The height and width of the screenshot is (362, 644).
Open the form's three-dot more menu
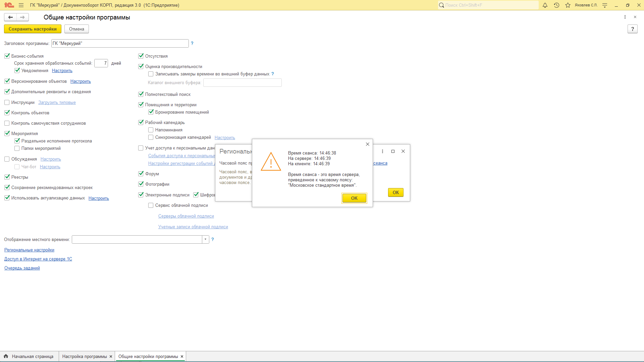(x=625, y=17)
